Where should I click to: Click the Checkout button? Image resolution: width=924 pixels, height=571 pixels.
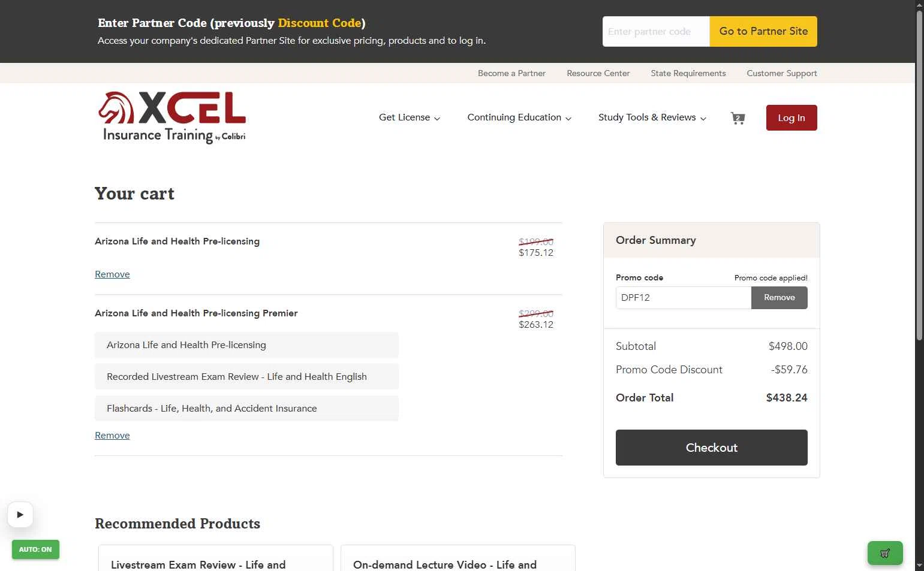pyautogui.click(x=712, y=448)
